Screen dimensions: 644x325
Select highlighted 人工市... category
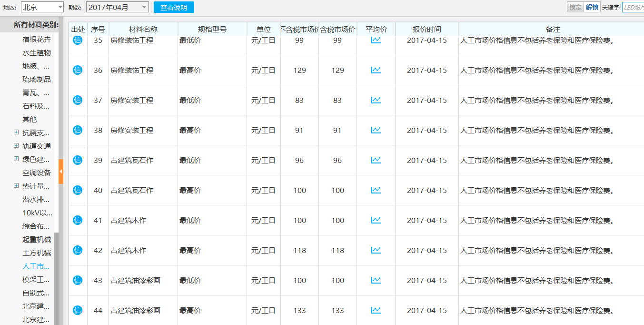pyautogui.click(x=36, y=266)
